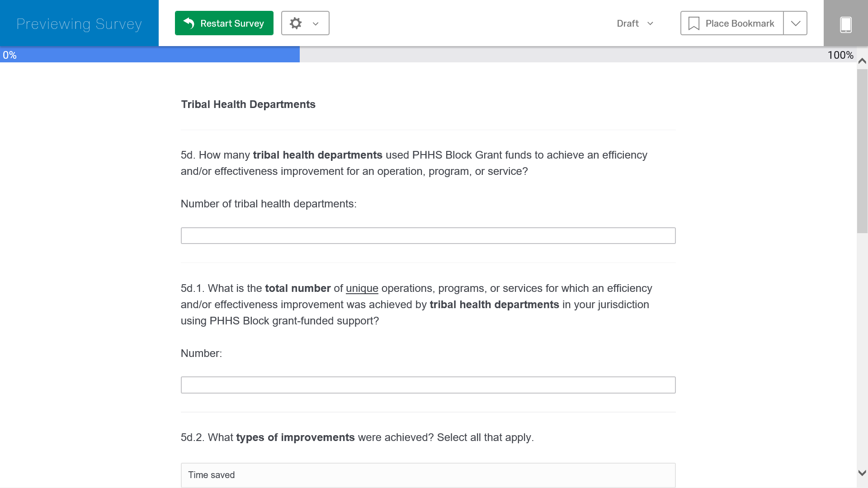Click the 100% progress label
The image size is (868, 488).
pos(840,55)
